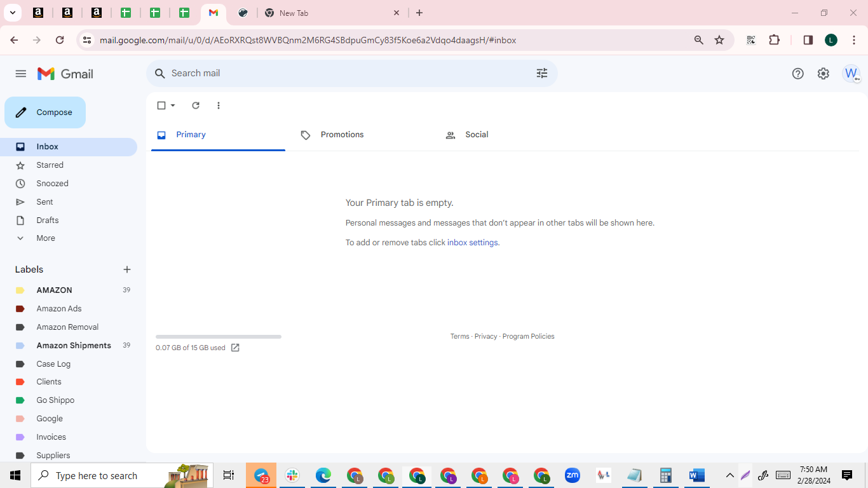The height and width of the screenshot is (488, 868).
Task: Open Gmail Settings gear icon
Action: (x=824, y=74)
